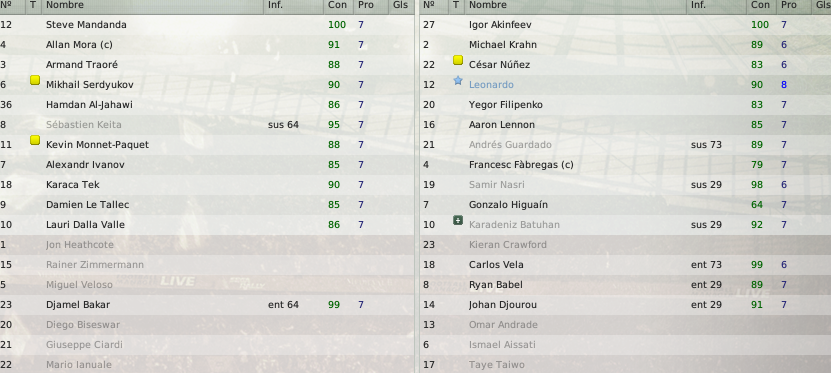The width and height of the screenshot is (831, 373).
Task: Select Taye Taiwo at bottom of list
Action: (625, 365)
